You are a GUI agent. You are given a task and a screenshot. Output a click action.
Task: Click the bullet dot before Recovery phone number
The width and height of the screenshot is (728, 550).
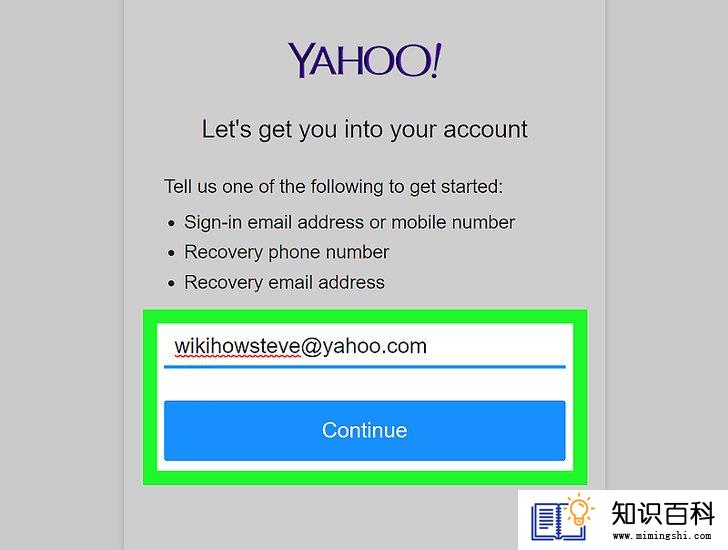click(x=171, y=253)
